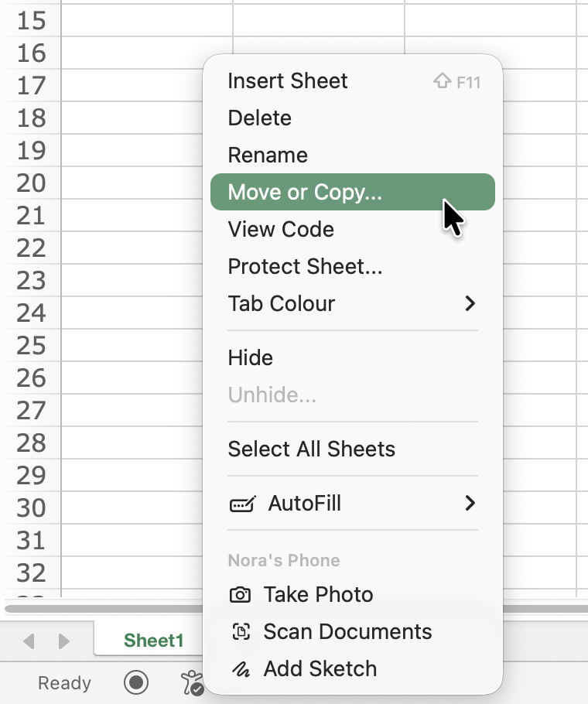
Task: Click the Scan Documents icon
Action: click(241, 632)
